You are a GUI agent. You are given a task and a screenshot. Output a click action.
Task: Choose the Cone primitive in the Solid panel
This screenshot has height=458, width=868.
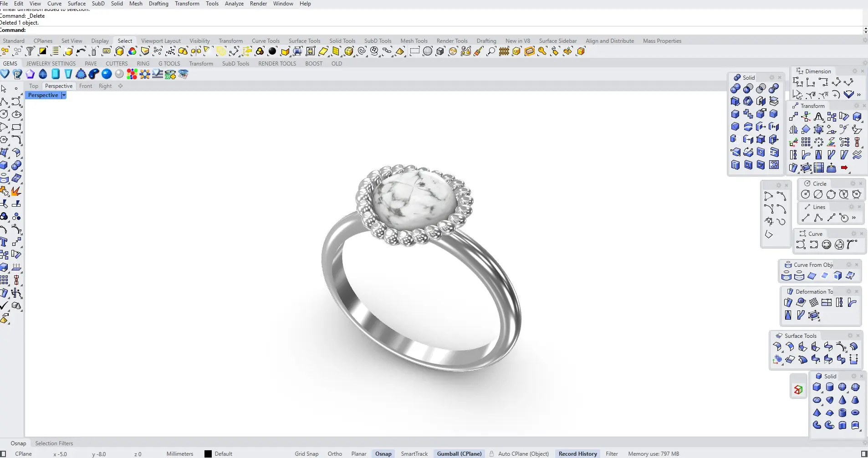[x=842, y=400]
